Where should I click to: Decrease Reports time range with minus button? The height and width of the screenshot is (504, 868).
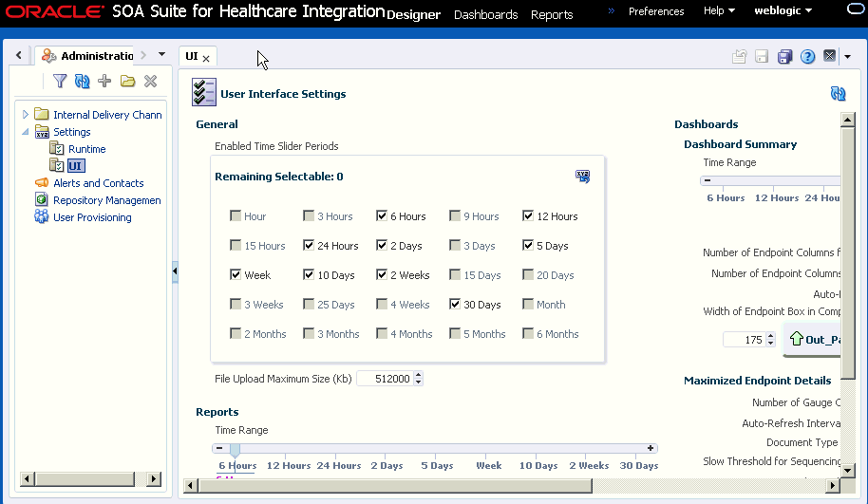pos(219,448)
